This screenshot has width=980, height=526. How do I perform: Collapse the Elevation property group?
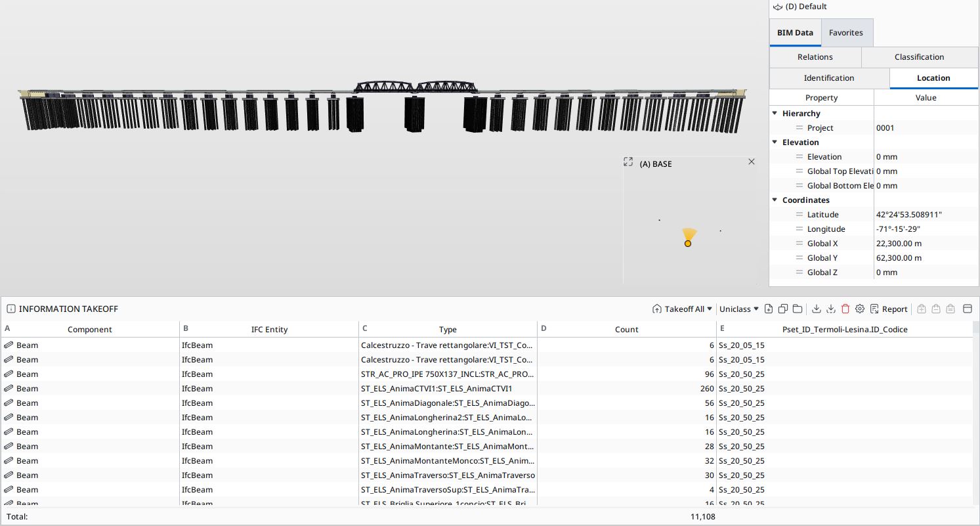click(775, 142)
